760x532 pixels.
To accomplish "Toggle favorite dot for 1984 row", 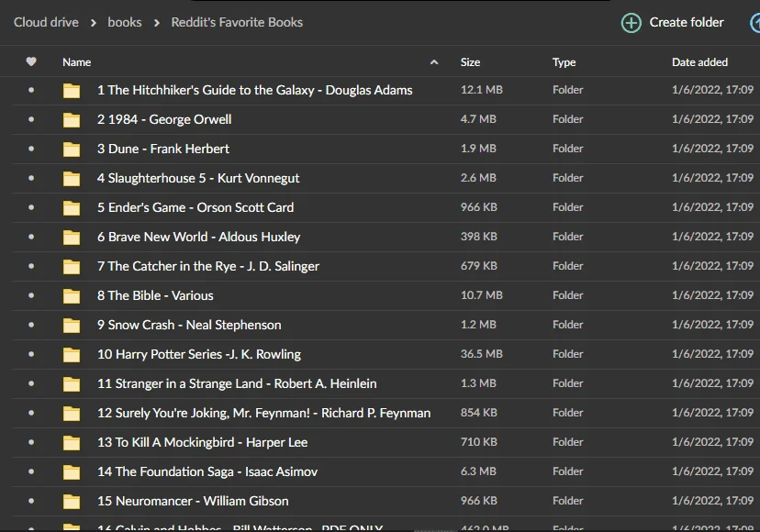I will click(x=31, y=119).
